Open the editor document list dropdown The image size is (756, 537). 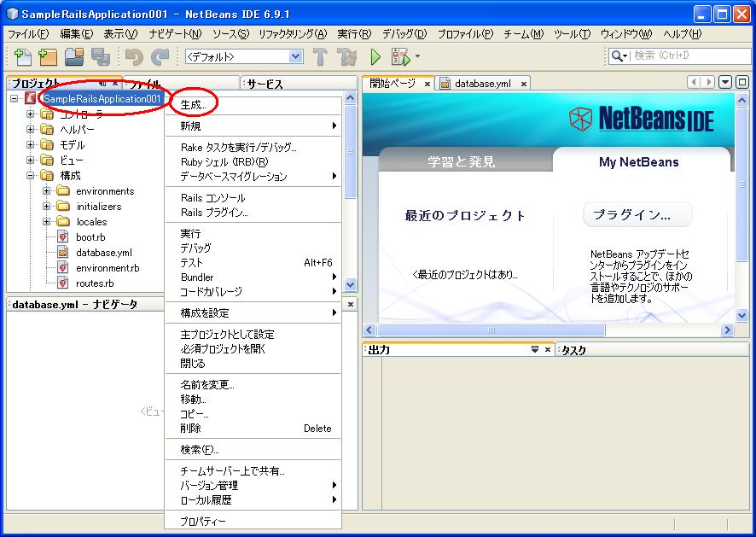coord(725,82)
